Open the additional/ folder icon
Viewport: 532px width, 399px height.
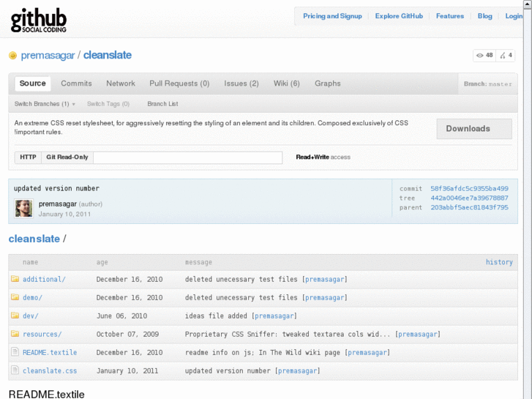[x=15, y=279]
